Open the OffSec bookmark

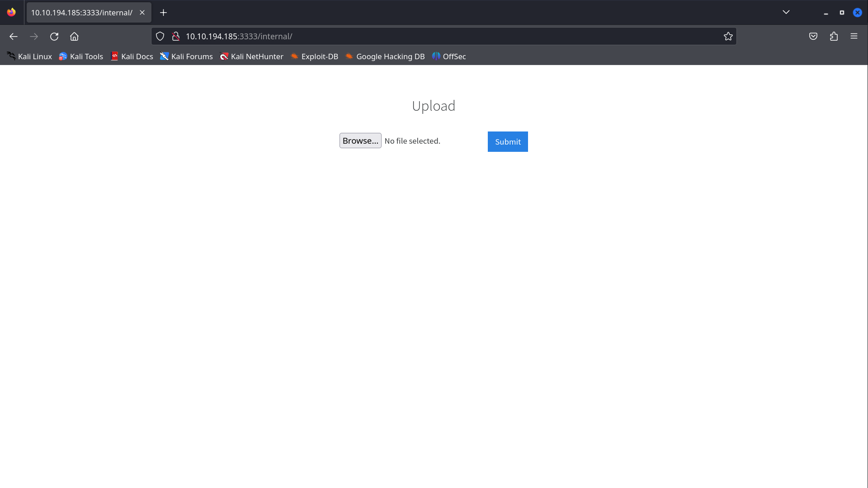449,56
